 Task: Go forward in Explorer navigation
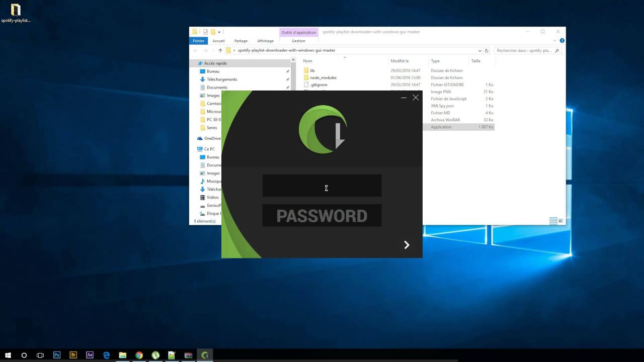tap(205, 50)
